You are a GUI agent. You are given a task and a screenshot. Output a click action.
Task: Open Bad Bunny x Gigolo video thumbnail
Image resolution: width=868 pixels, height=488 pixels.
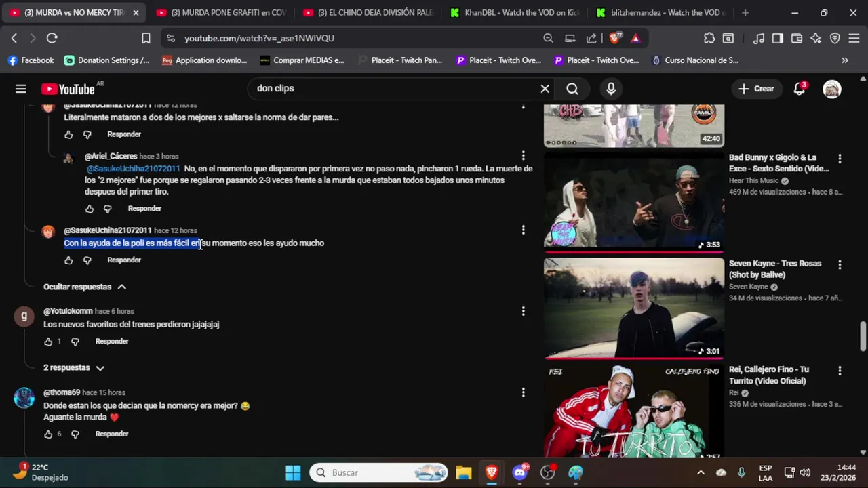633,202
